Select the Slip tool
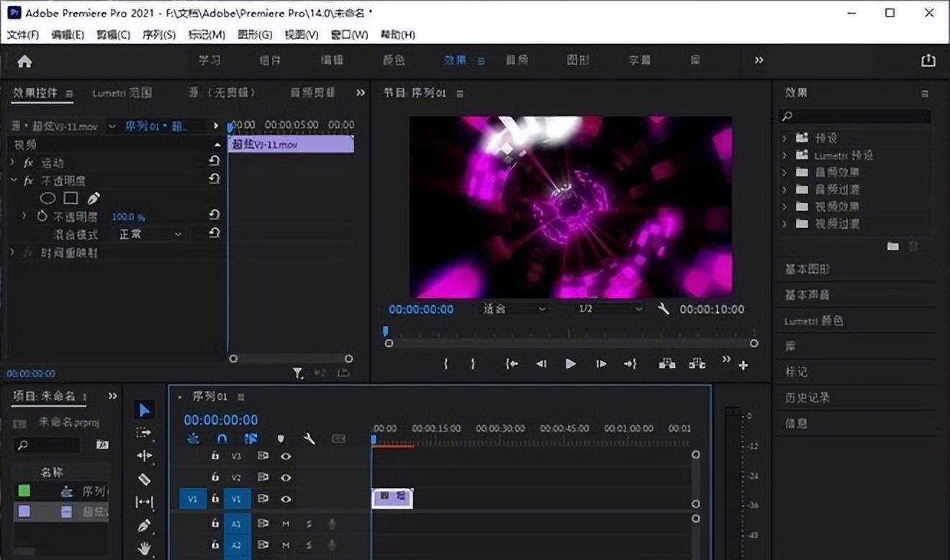 (144, 502)
